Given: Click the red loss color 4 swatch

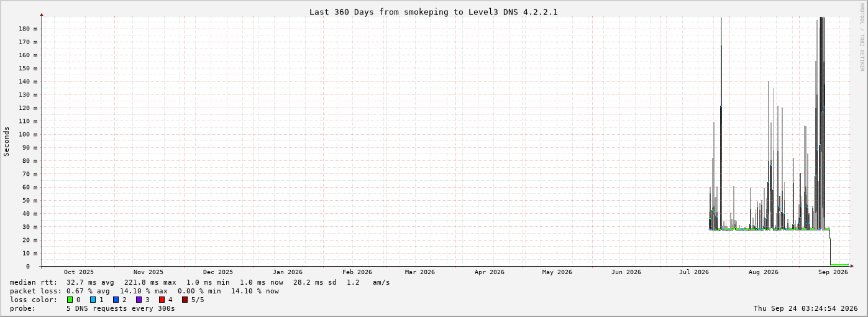Looking at the screenshot, I should [162, 300].
